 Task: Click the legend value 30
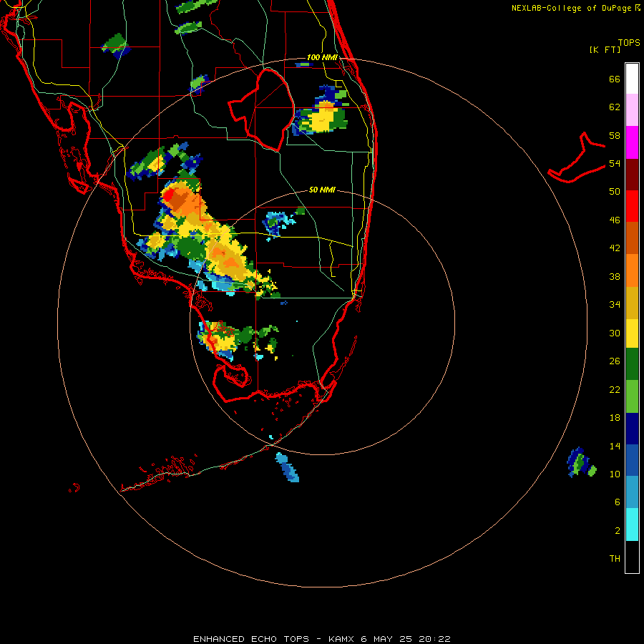(x=615, y=333)
